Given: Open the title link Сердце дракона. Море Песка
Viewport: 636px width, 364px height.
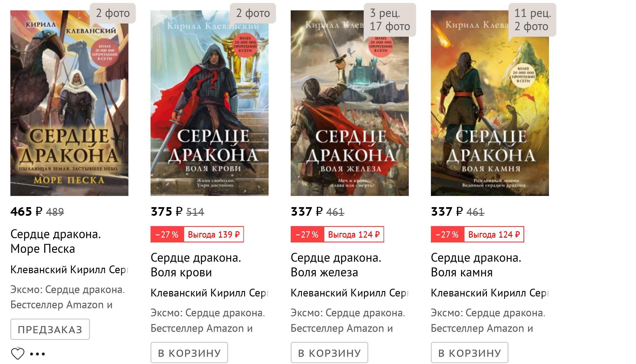Looking at the screenshot, I should click(x=56, y=241).
